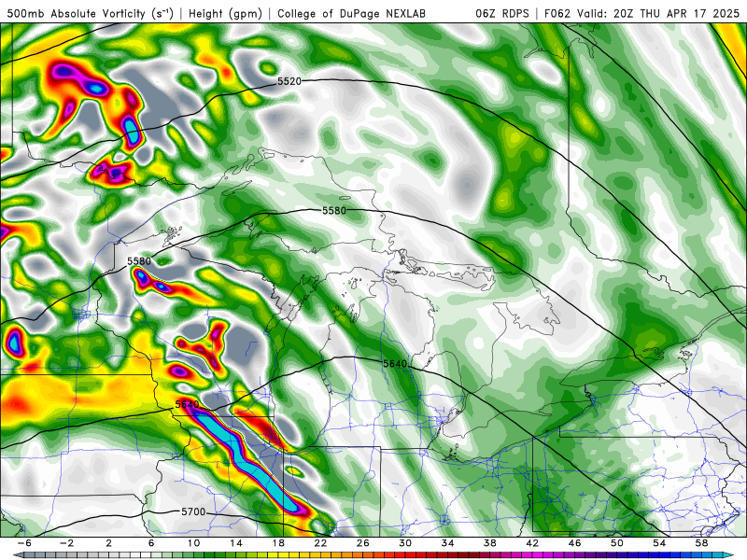The height and width of the screenshot is (560, 747).
Task: Click the '34' colorbar tick label
Action: [448, 543]
